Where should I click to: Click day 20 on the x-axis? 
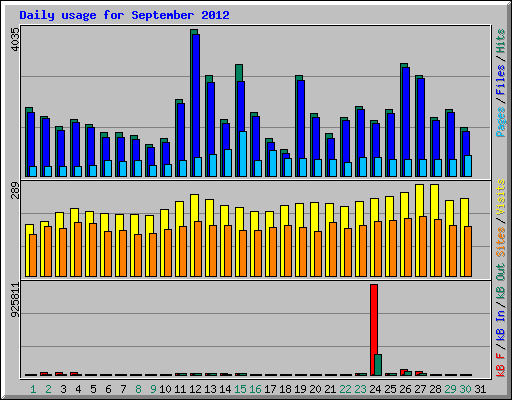coord(315,389)
